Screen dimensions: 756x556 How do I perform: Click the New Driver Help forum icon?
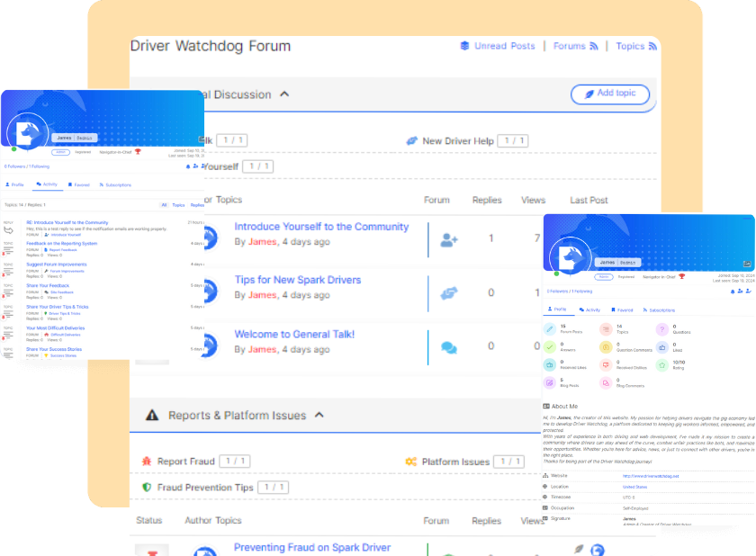click(x=411, y=141)
